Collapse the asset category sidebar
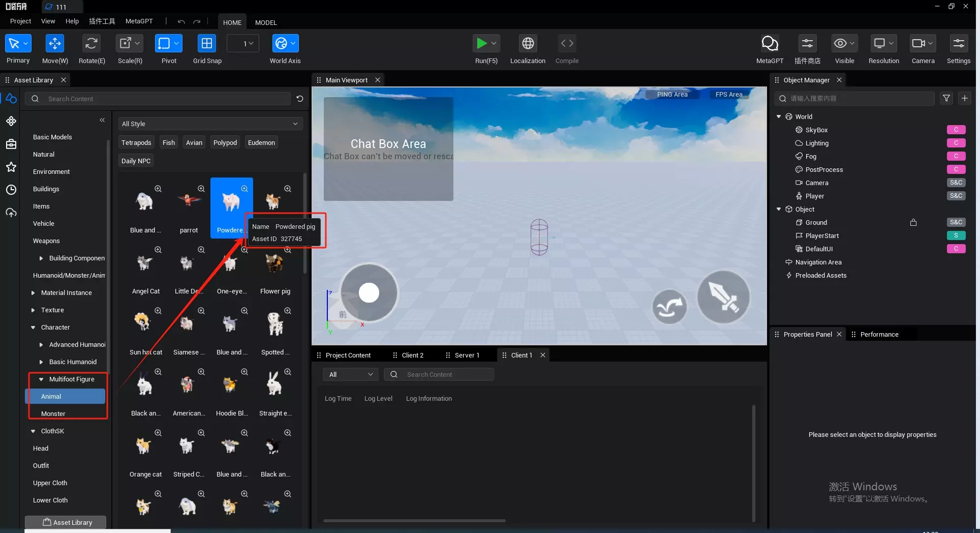Viewport: 980px width, 533px height. coord(102,120)
